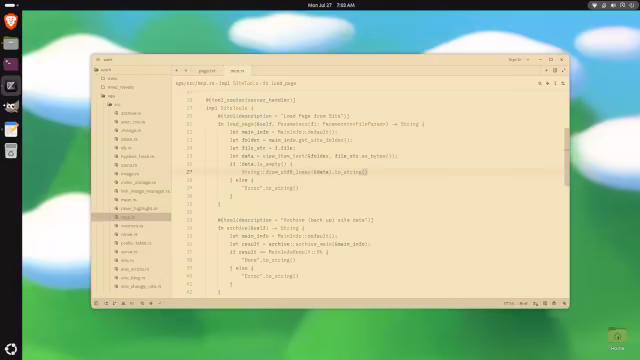Click the "fn archive(&self) -> String {" line
Viewport: 640px width, 360px height.
261,228
